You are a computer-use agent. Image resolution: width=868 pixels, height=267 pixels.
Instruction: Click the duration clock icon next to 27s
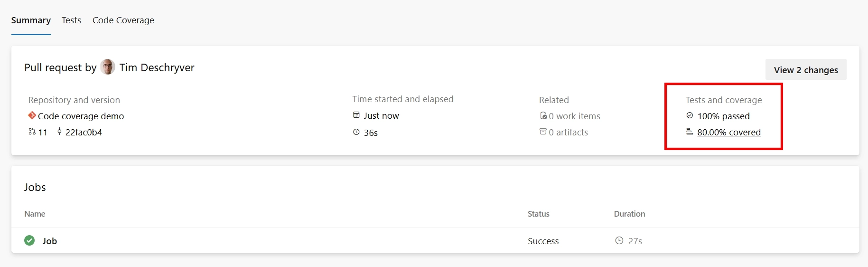tap(619, 240)
